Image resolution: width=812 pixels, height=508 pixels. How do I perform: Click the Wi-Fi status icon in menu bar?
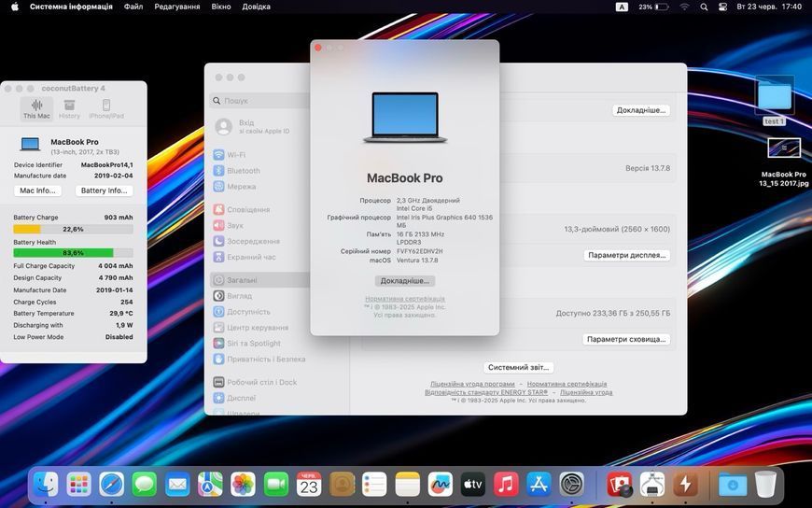coord(685,7)
